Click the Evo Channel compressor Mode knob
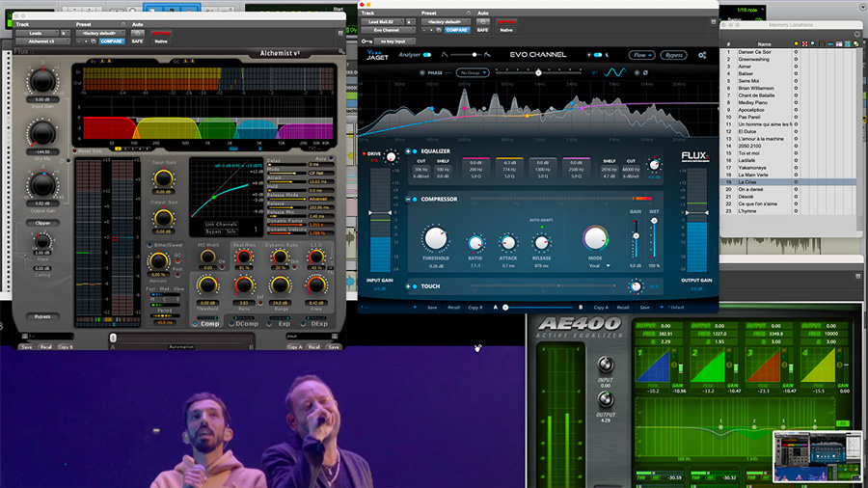Image resolution: width=868 pixels, height=488 pixels. click(595, 238)
